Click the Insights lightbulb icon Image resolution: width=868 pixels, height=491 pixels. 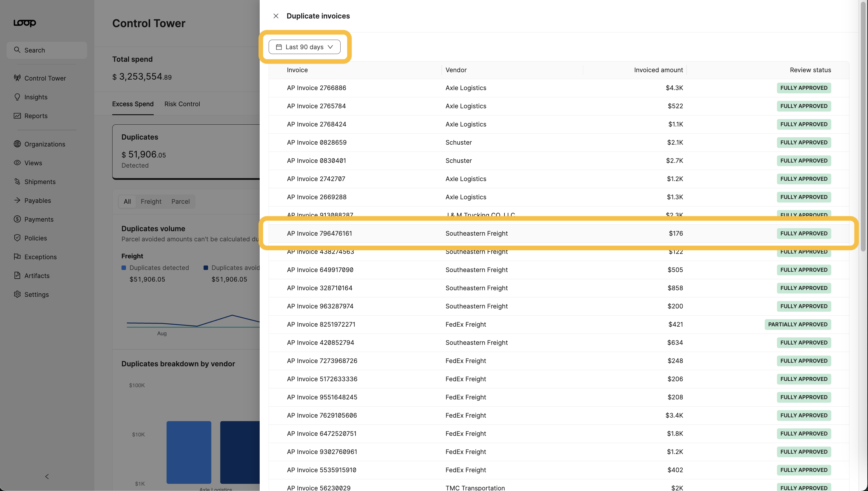[x=17, y=97]
